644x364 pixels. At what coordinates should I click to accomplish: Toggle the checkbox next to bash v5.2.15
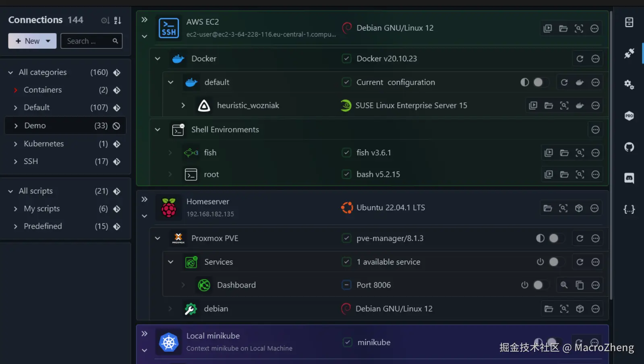tap(346, 174)
